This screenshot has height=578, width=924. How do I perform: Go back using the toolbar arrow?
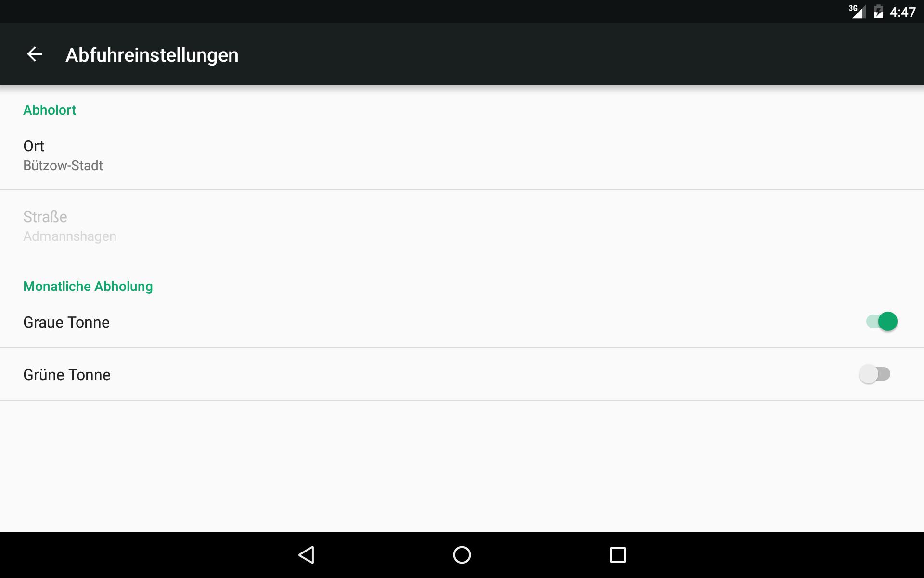[35, 54]
